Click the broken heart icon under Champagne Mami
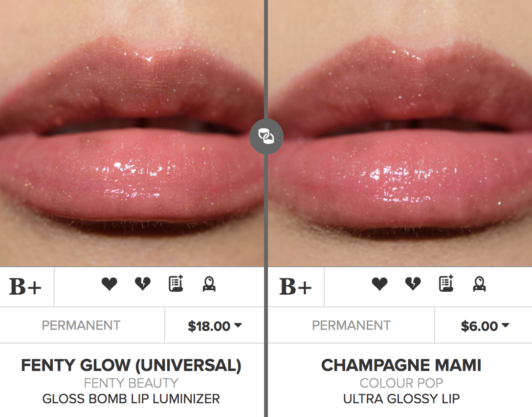 click(x=413, y=284)
